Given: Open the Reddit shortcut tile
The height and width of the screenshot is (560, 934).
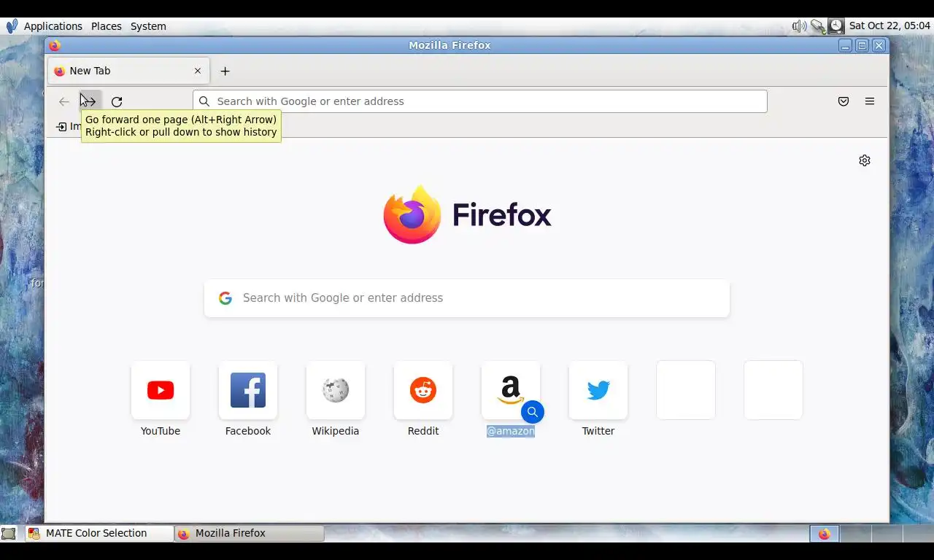Looking at the screenshot, I should tap(423, 390).
